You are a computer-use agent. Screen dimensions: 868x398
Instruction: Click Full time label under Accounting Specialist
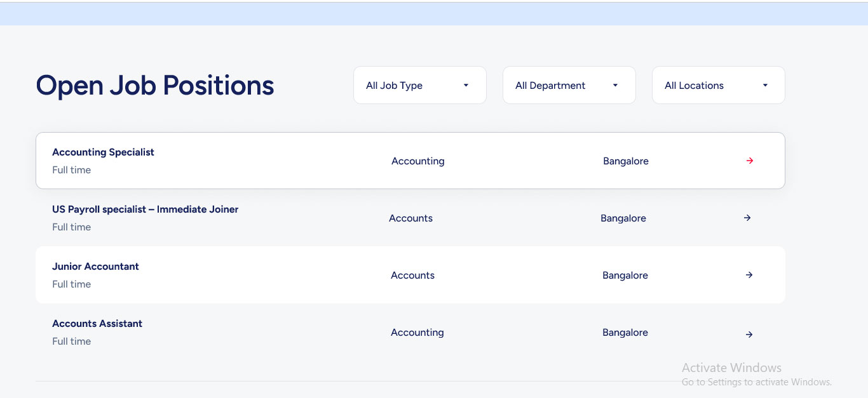pyautogui.click(x=71, y=170)
